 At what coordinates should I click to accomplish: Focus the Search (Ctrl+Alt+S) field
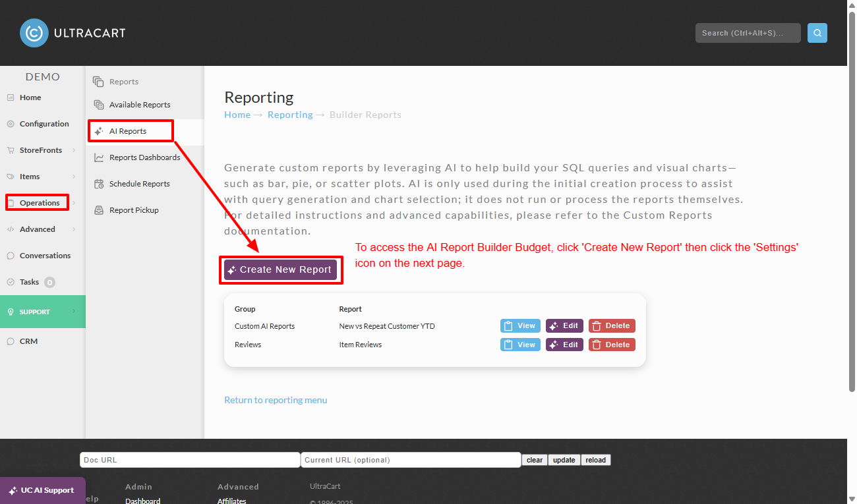748,33
